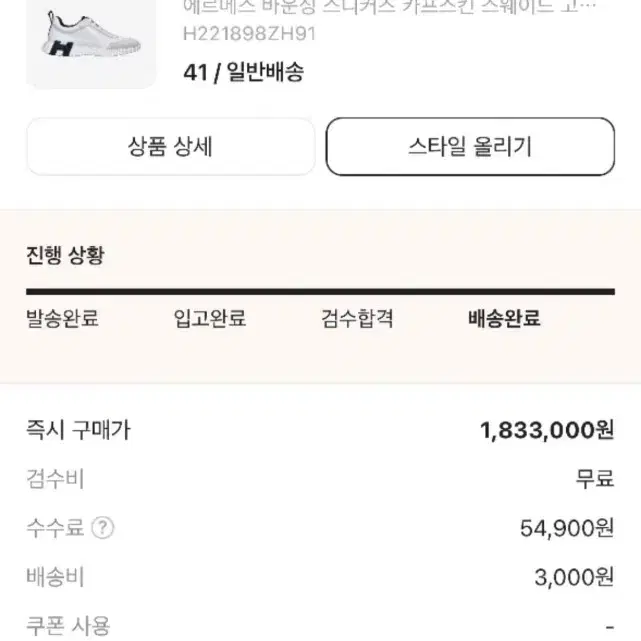Tap the 스타일 올리기 button
The height and width of the screenshot is (641, 641).
(470, 147)
